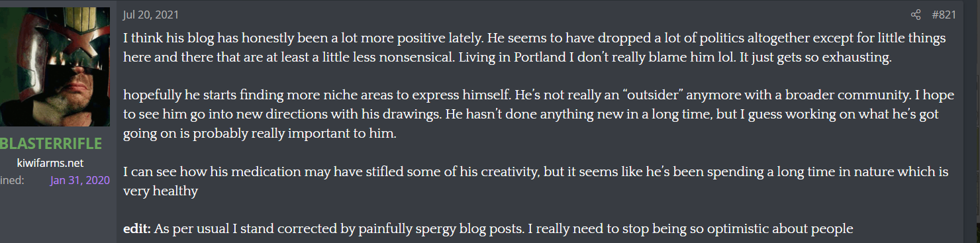980x243 pixels.
Task: Open the #821 post permalink
Action: click(944, 15)
